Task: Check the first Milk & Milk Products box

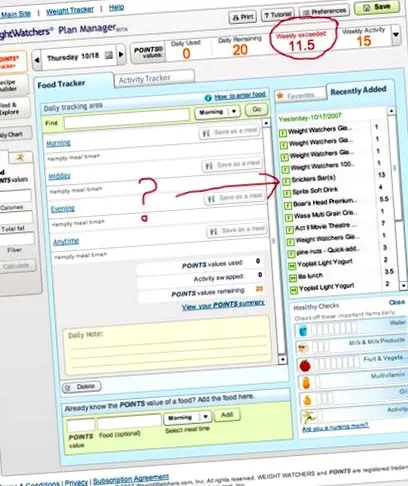Action: pyautogui.click(x=316, y=347)
